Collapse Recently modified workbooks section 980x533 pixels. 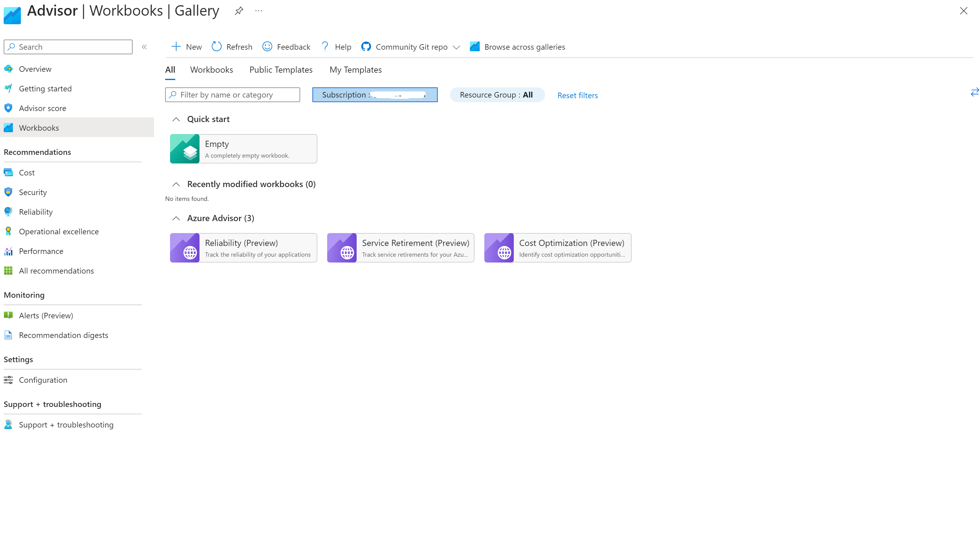click(176, 184)
